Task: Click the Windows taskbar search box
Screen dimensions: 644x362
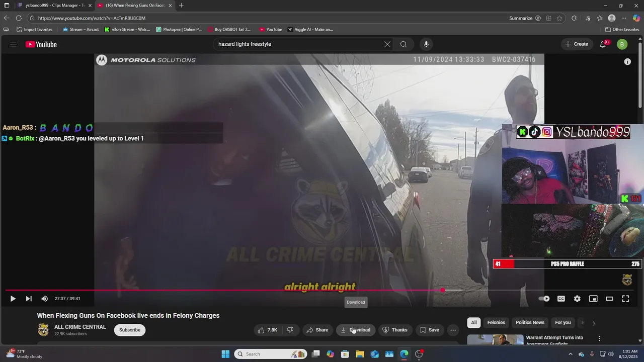Action: click(271, 354)
